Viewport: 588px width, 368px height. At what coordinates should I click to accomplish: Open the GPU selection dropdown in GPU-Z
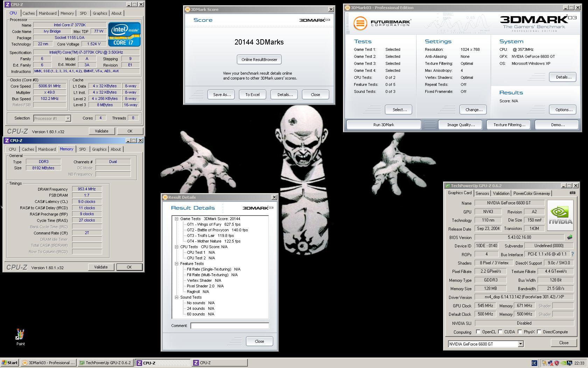click(520, 344)
